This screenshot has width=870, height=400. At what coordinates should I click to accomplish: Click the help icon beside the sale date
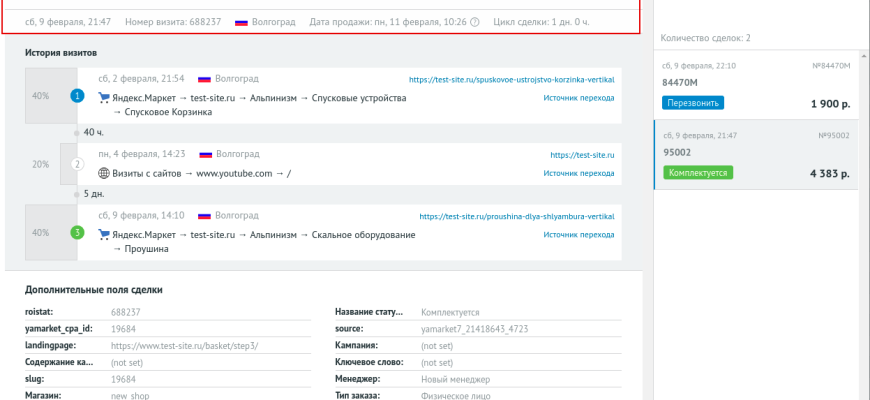pos(475,21)
